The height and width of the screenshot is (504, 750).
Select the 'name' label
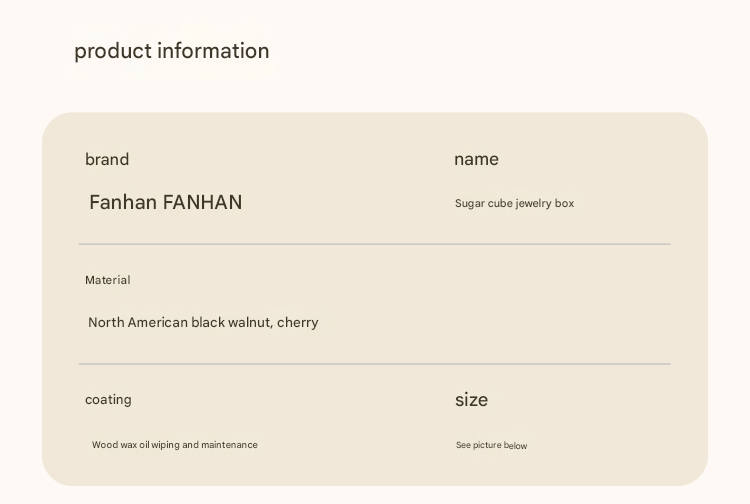click(x=476, y=159)
